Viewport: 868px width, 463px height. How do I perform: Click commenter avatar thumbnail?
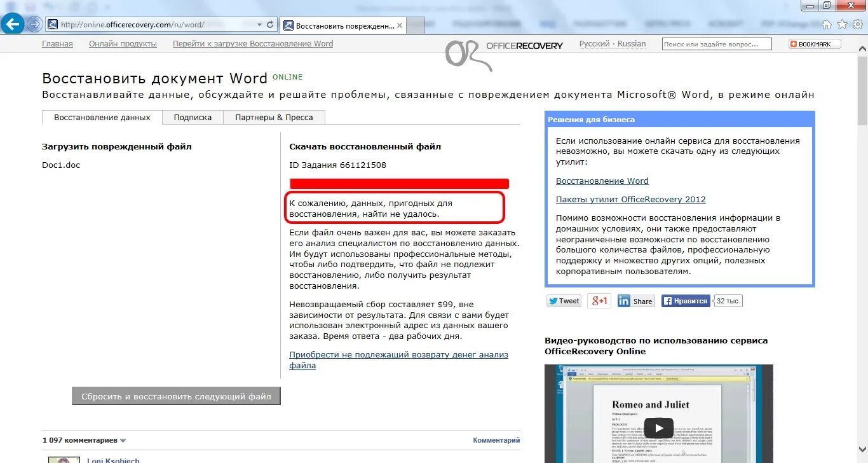pyautogui.click(x=64, y=460)
